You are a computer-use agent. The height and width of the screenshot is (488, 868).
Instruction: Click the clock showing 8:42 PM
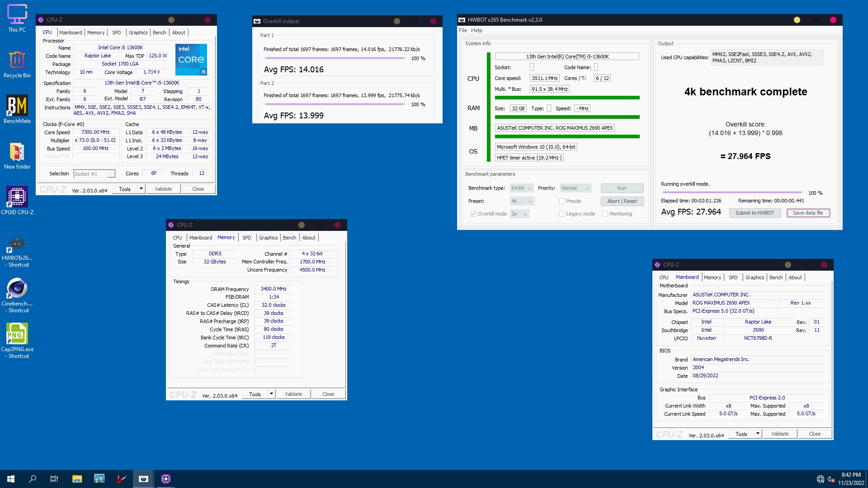(851, 475)
